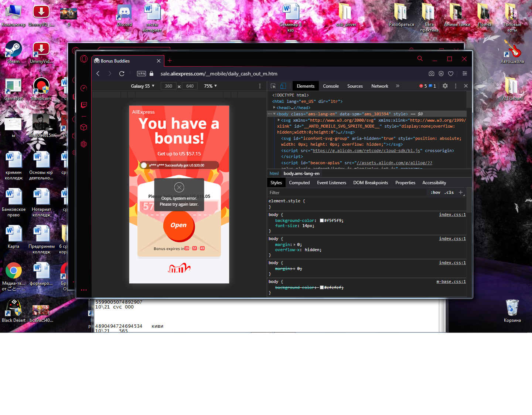Switch to the Elements tab
Screen dimensions: 532x415
coord(306,86)
